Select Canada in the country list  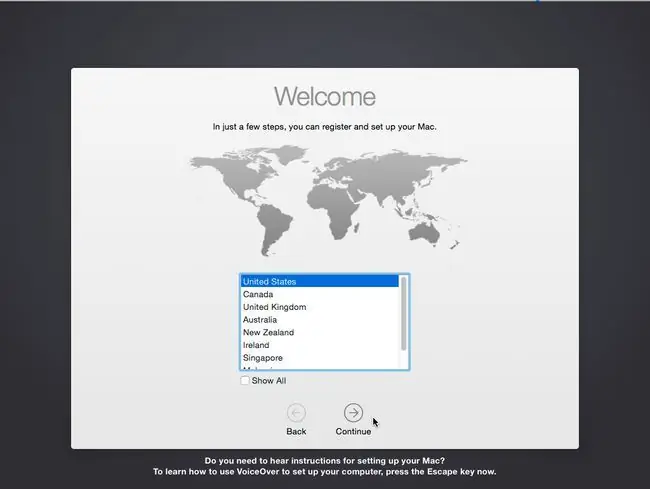[x=320, y=294]
